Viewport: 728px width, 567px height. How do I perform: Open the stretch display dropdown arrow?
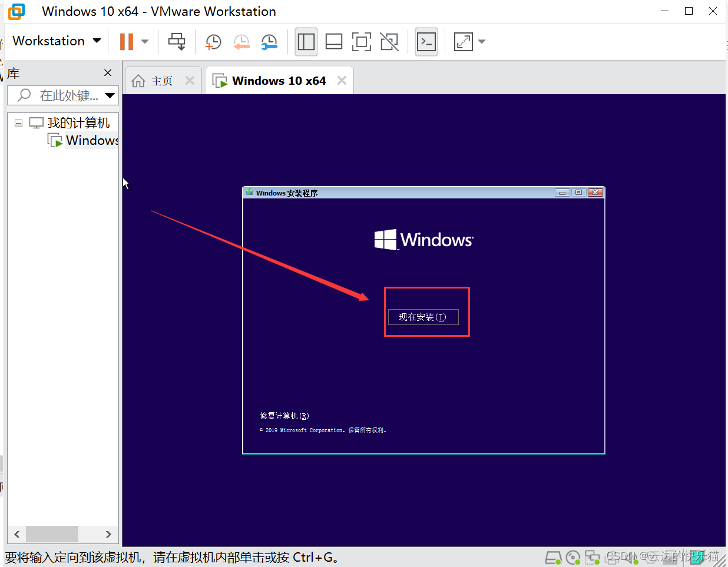[x=482, y=42]
